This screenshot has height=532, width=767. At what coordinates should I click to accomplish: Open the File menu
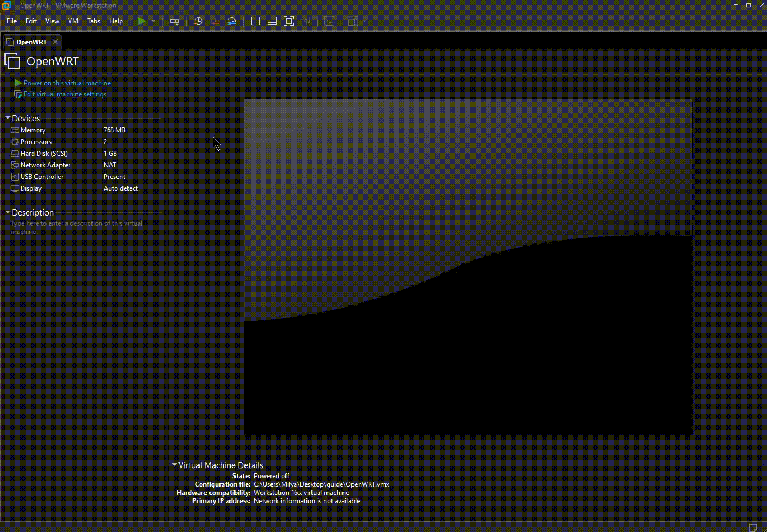[12, 21]
